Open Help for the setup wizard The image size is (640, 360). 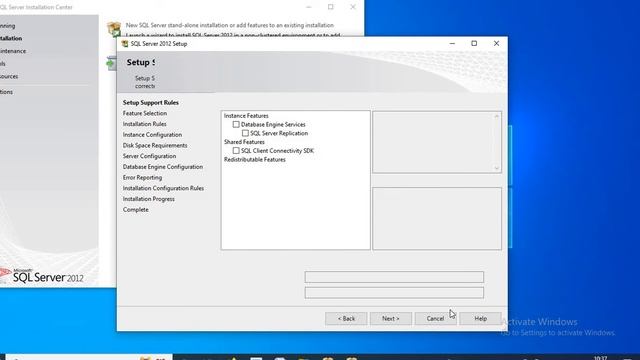coord(480,318)
